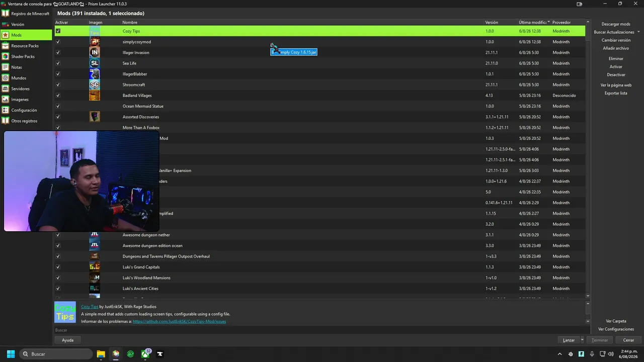Click the Shroomcraft SC icon
This screenshot has width=644, height=362.
(95, 84)
